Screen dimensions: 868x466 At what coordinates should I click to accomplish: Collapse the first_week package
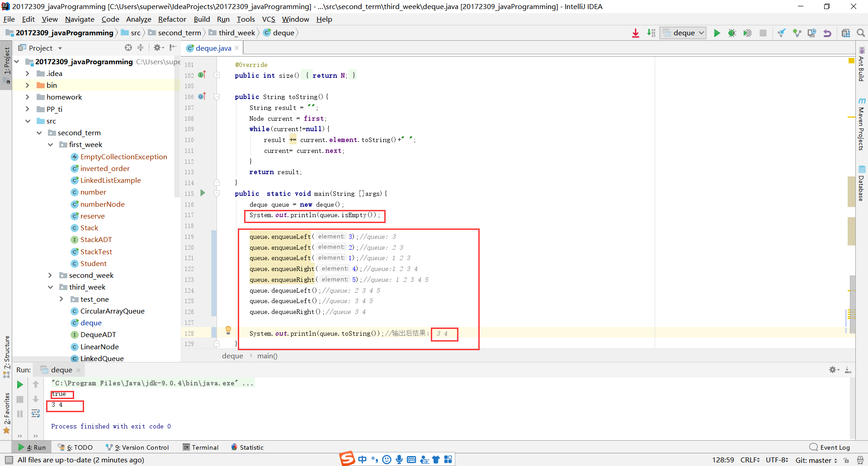50,145
